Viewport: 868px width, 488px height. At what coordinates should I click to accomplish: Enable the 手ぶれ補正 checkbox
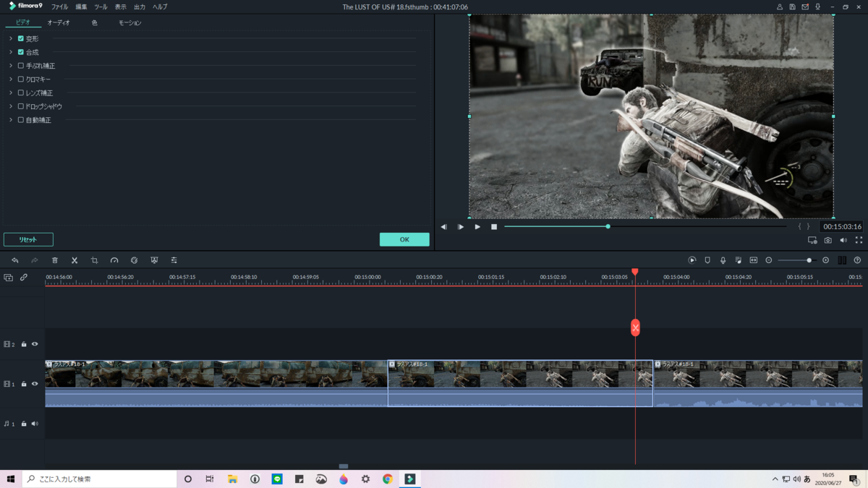tap(21, 66)
